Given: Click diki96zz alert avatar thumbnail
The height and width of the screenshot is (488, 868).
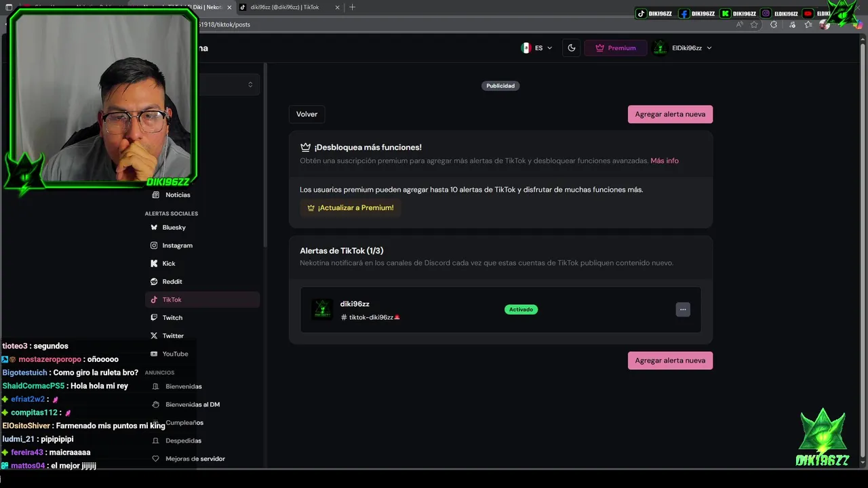Looking at the screenshot, I should point(322,310).
